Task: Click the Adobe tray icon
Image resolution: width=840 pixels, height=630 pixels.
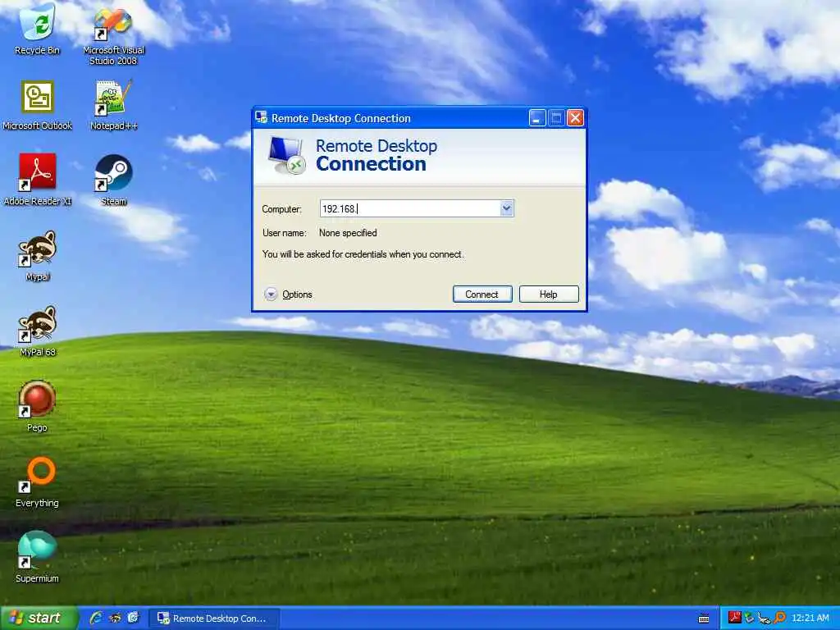Action: pos(734,618)
